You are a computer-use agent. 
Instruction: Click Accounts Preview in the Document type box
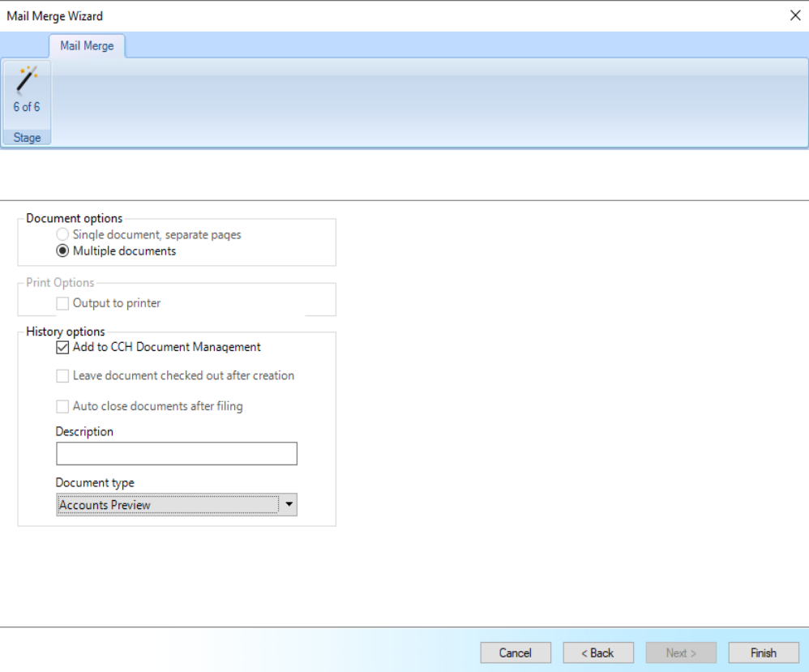pyautogui.click(x=105, y=505)
